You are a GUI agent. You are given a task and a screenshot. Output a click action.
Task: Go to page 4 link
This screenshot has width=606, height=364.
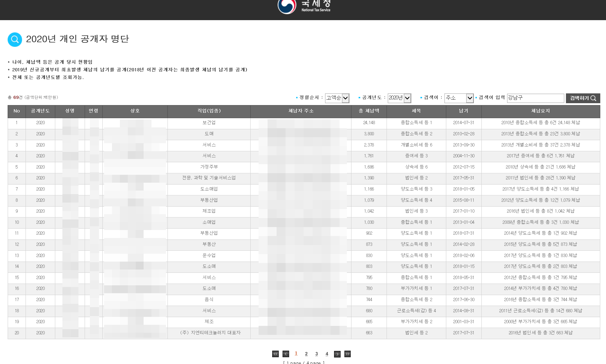click(327, 354)
